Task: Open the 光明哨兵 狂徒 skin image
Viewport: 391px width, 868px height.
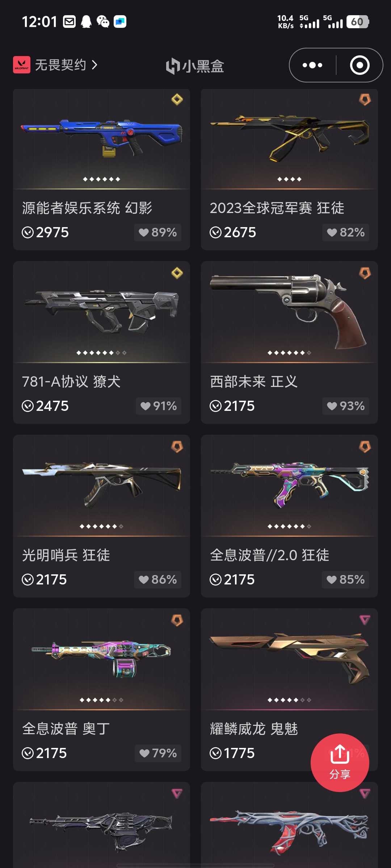Action: [x=101, y=484]
